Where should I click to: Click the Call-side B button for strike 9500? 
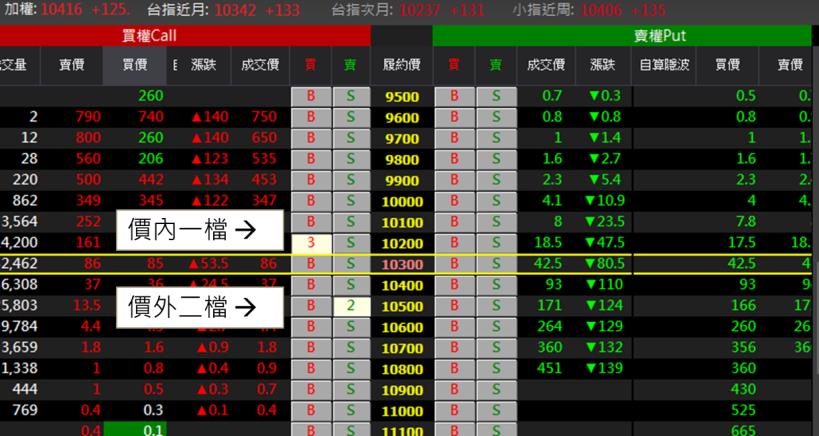311,97
